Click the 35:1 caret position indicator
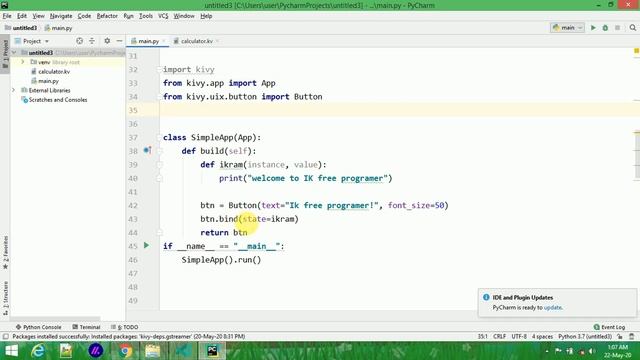 pyautogui.click(x=482, y=336)
